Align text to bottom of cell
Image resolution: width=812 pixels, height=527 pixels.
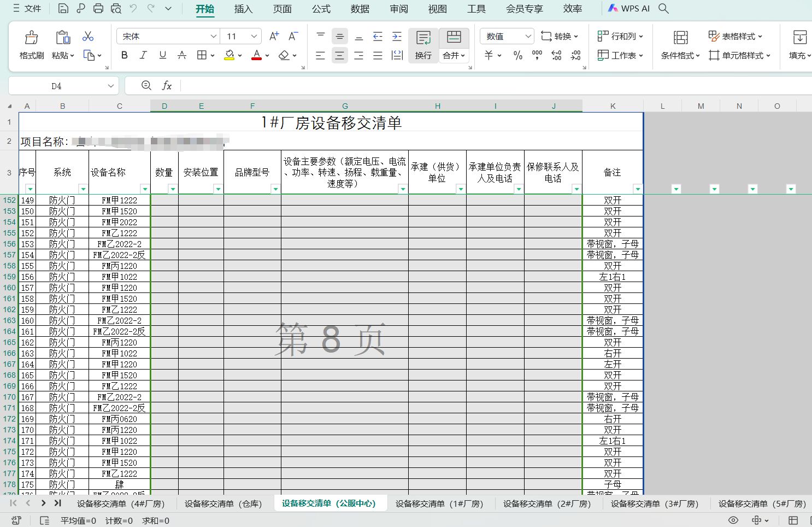(359, 36)
